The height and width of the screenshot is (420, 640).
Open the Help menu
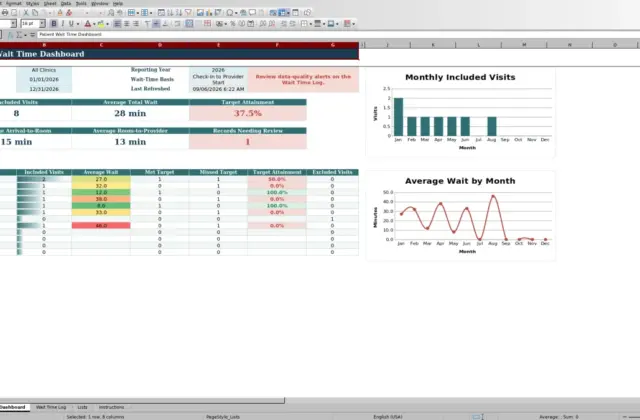pyautogui.click(x=118, y=3)
